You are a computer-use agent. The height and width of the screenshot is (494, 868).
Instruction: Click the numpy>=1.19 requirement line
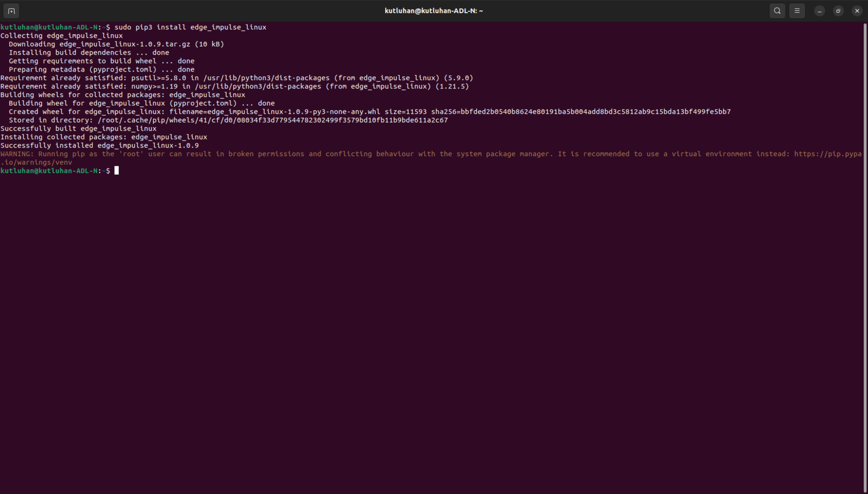click(x=234, y=87)
